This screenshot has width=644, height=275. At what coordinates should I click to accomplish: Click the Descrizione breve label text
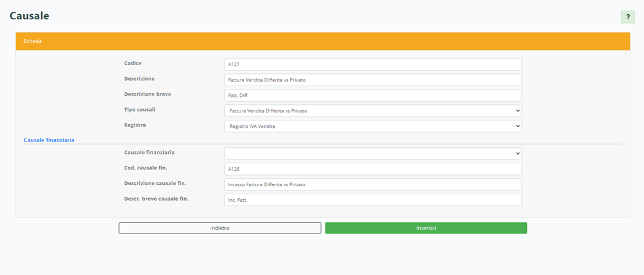[x=148, y=94]
